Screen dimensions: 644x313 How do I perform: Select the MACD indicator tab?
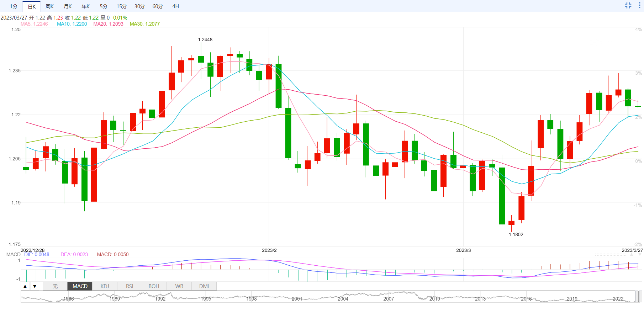[80, 286]
